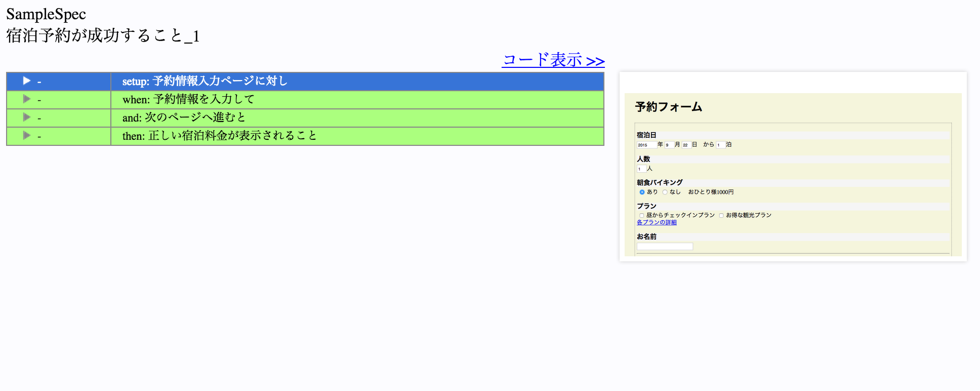Screen dimensions: 980x391
Task: Expand the 'and' step triangle
Action: pos(27,117)
